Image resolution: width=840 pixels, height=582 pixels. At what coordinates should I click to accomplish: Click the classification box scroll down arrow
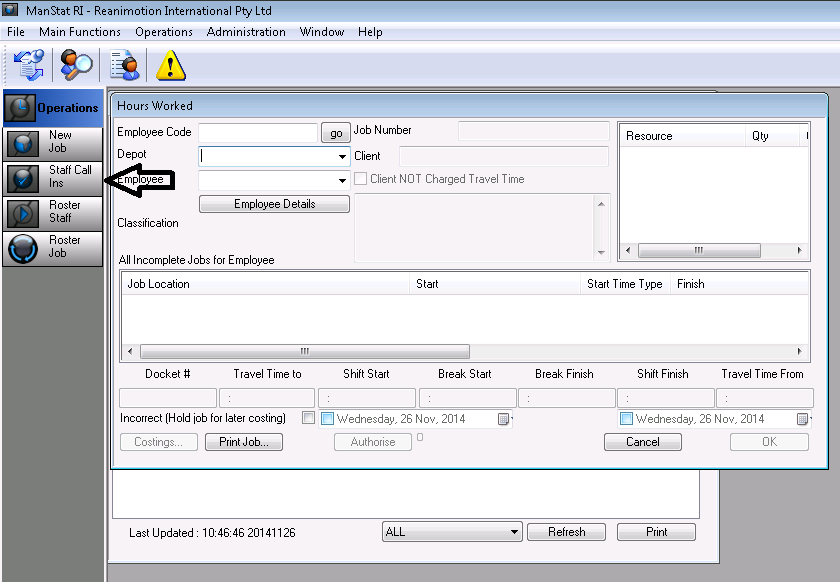[601, 252]
